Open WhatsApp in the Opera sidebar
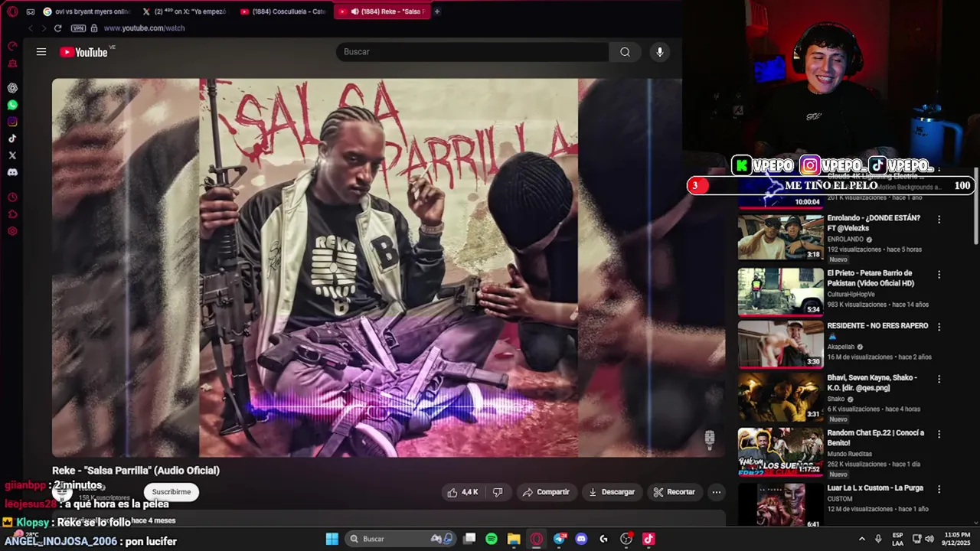The height and width of the screenshot is (551, 980). pyautogui.click(x=12, y=105)
